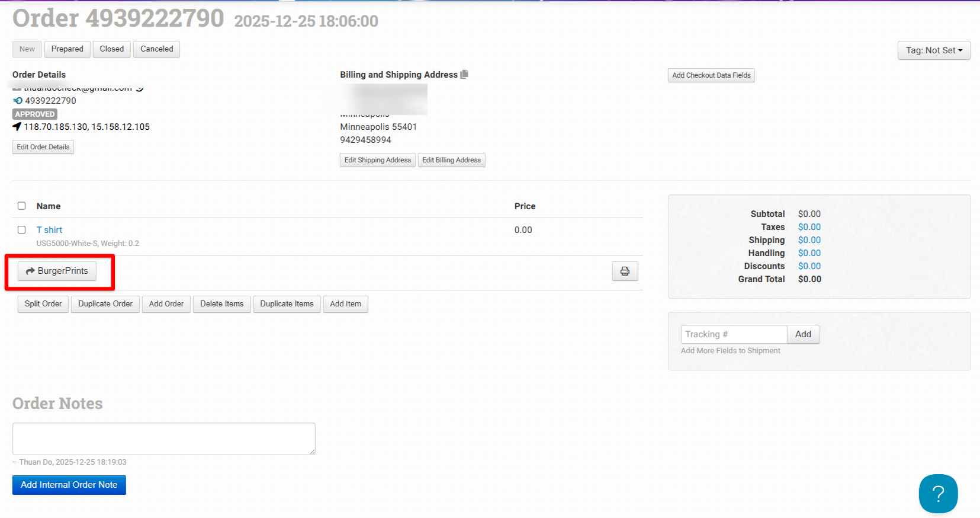Open the help question mark bubble

coord(938,494)
